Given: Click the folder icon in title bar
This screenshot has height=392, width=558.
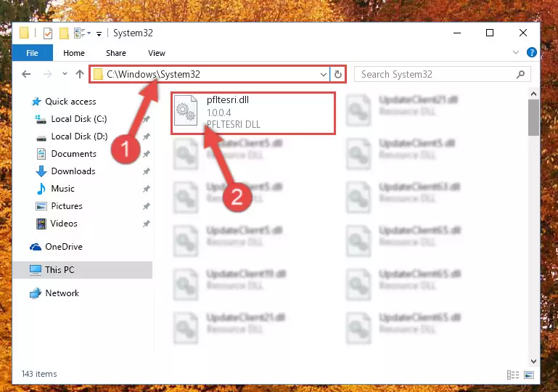Looking at the screenshot, I should click(24, 33).
